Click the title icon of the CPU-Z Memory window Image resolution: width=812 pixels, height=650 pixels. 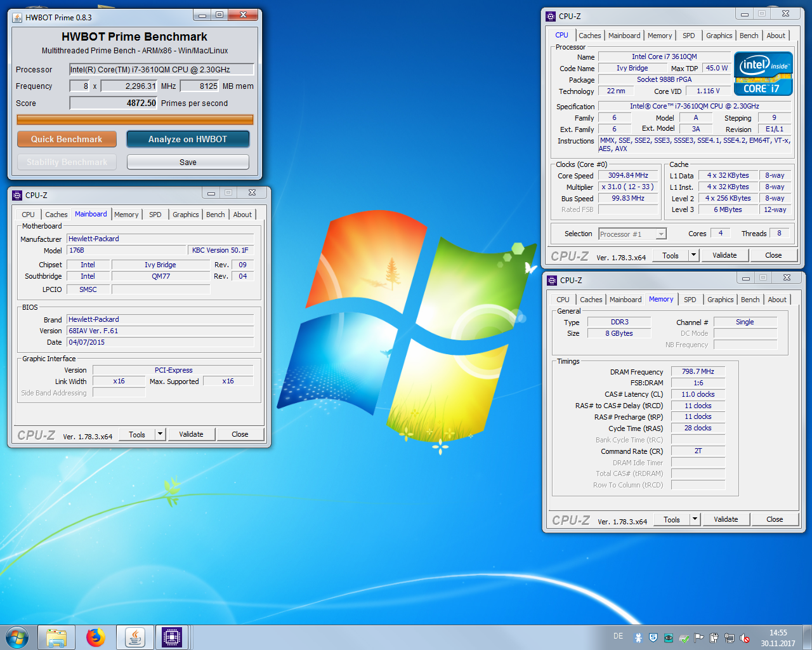[x=552, y=280]
